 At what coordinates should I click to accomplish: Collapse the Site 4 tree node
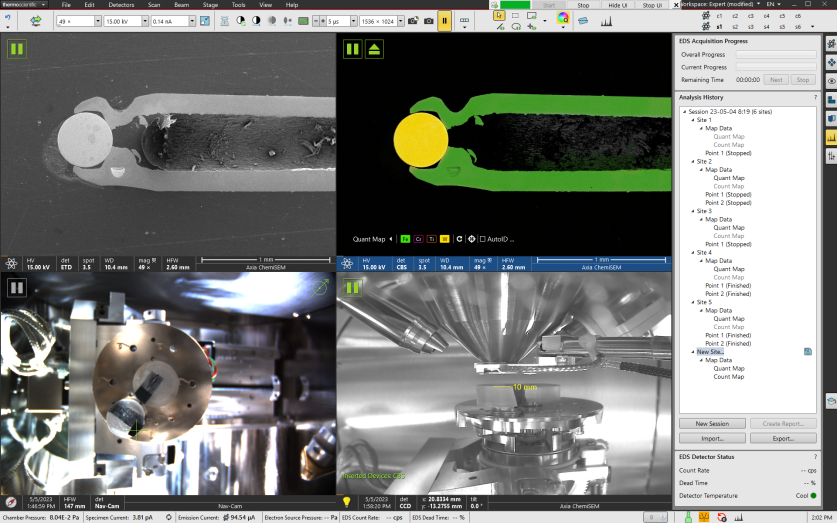coord(692,253)
